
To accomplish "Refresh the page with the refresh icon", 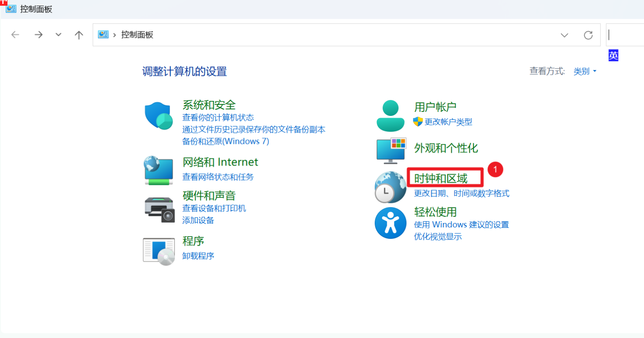I will [588, 35].
